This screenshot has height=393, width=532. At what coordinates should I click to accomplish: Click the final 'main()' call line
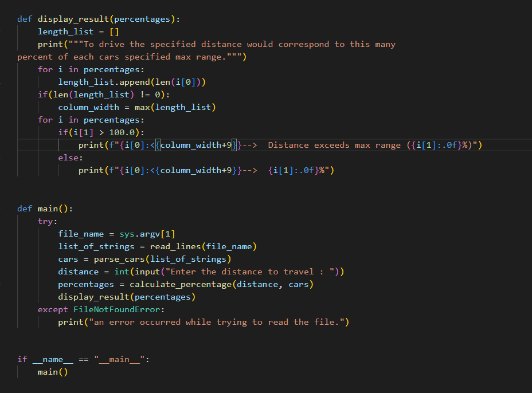(x=53, y=372)
